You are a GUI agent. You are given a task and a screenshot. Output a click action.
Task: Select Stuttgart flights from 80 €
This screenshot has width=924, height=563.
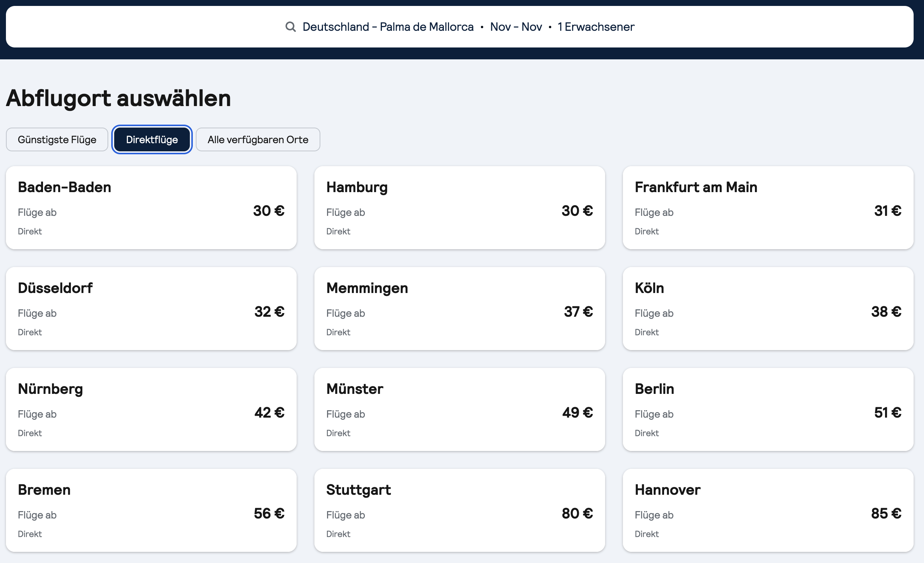click(459, 510)
